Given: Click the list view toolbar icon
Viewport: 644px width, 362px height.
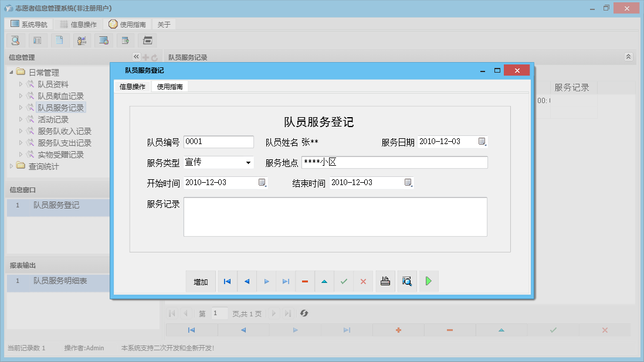Looking at the screenshot, I should [x=38, y=40].
